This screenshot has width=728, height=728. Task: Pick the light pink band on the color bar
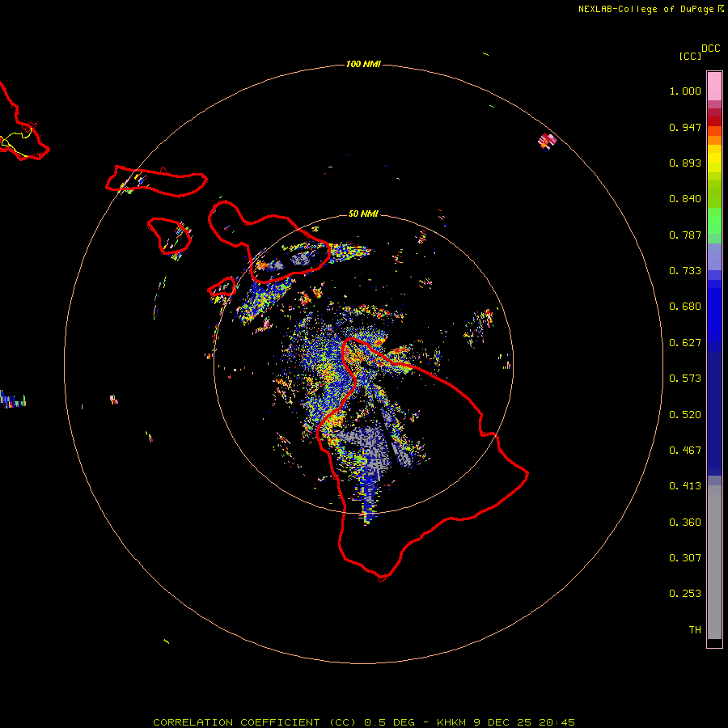click(714, 87)
